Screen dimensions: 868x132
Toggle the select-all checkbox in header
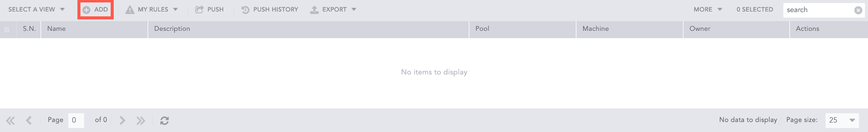point(7,30)
